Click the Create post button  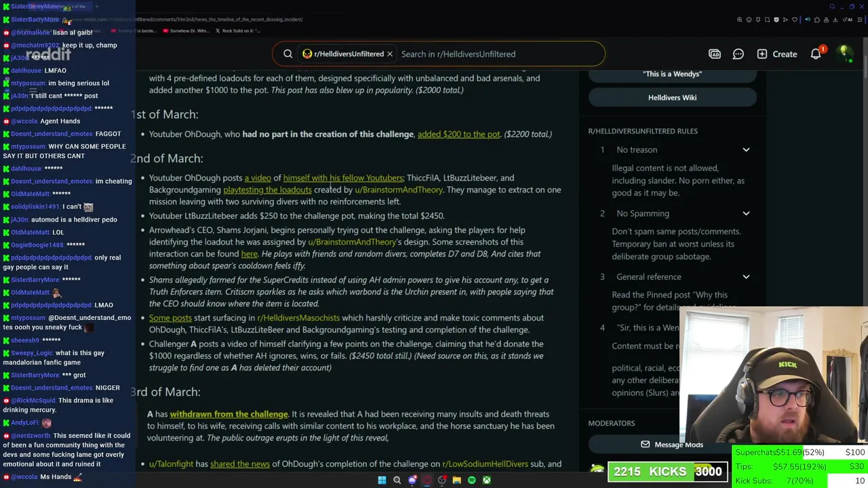(777, 54)
